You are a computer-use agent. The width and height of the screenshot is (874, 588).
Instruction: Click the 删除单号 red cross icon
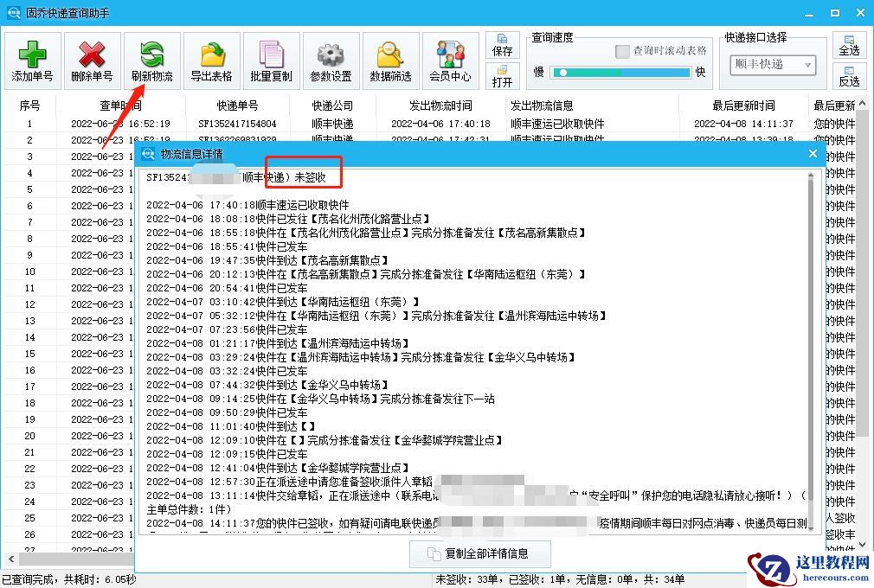point(92,54)
